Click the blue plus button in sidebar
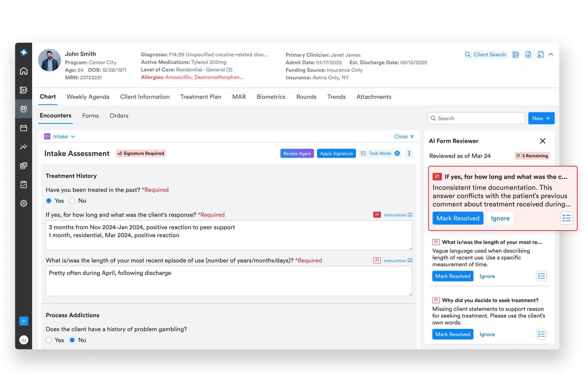This screenshot has width=588, height=392. (24, 321)
